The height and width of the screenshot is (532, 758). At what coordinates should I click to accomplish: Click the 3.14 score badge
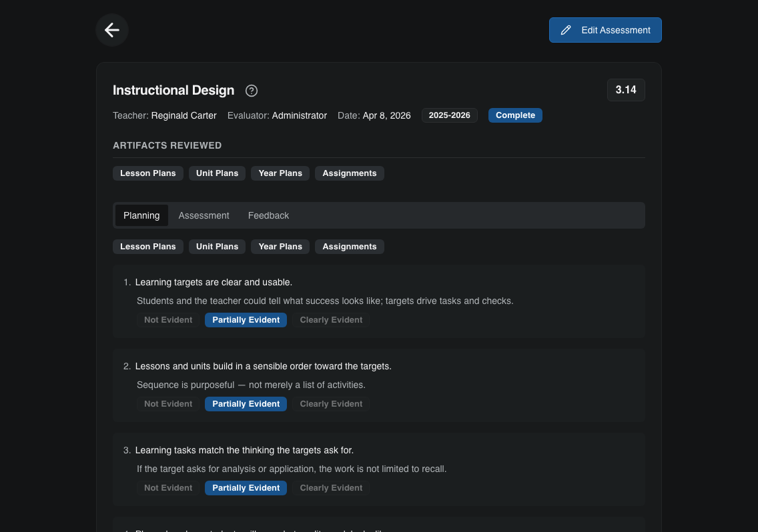click(x=626, y=90)
